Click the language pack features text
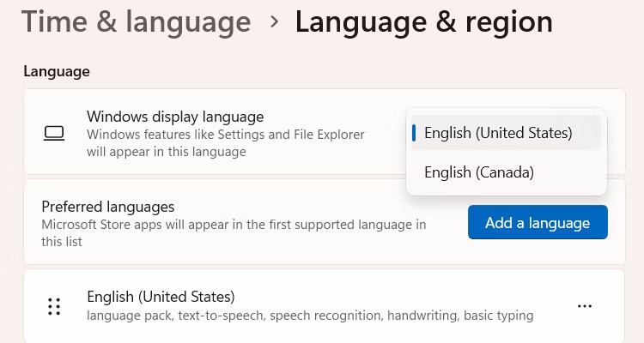The width and height of the screenshot is (644, 343). [310, 316]
